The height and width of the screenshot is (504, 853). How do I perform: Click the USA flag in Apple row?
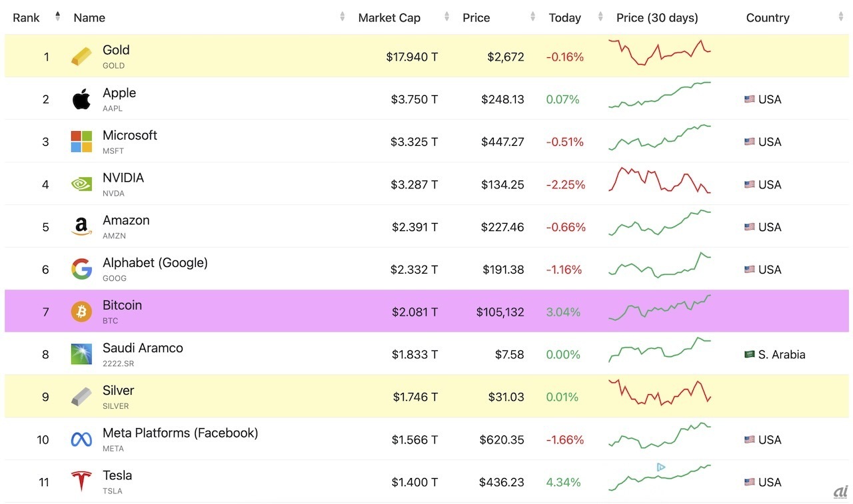(750, 99)
